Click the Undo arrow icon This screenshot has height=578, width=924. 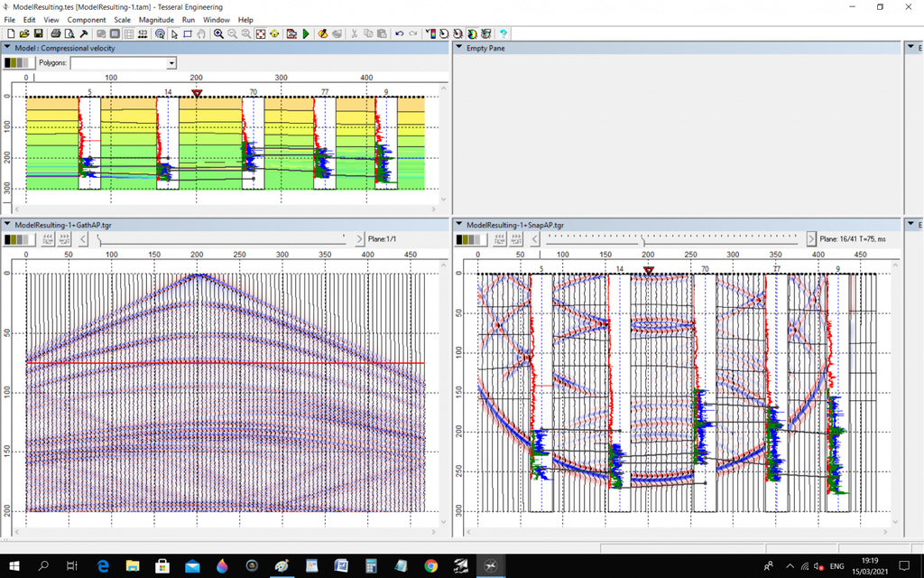pyautogui.click(x=399, y=33)
